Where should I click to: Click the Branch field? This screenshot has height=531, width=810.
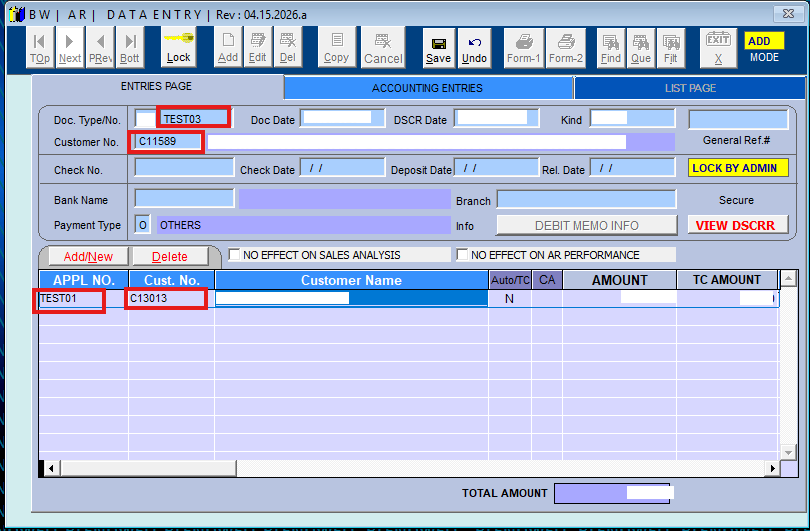tap(586, 199)
